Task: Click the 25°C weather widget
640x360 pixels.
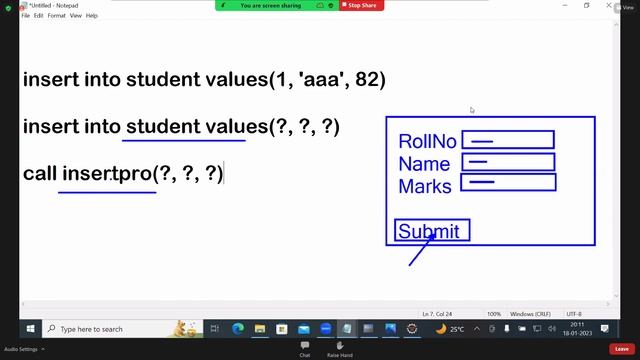Action: click(450, 329)
